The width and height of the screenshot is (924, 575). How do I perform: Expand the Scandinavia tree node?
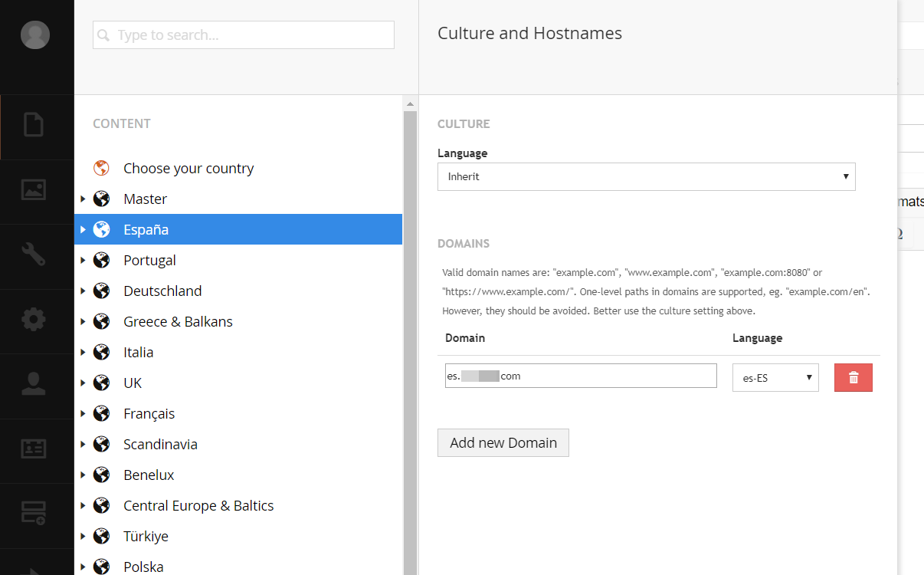click(83, 444)
